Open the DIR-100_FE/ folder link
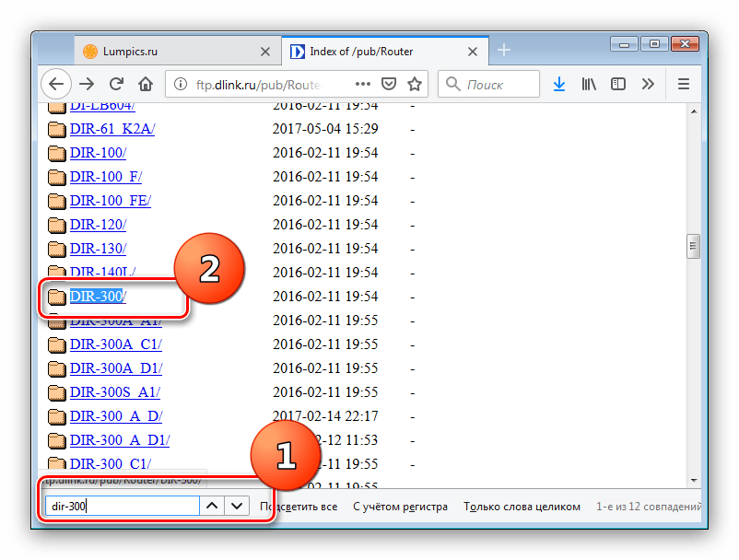This screenshot has height=560, width=739. click(x=110, y=200)
